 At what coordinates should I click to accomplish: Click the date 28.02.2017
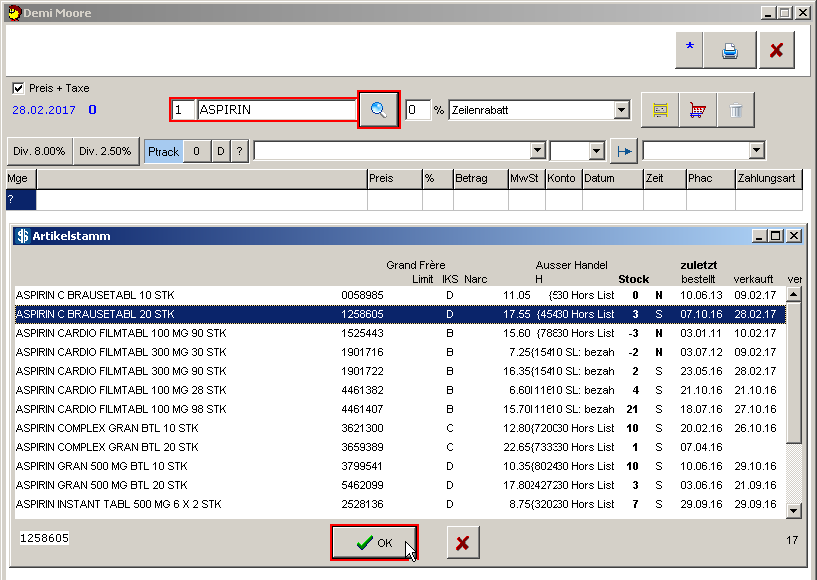click(x=44, y=110)
